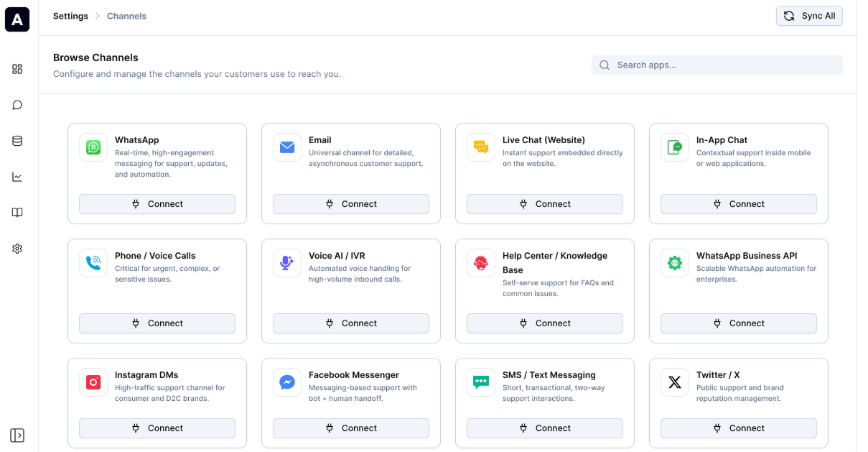
Task: Click the Help Center / Knowledge Base title
Action: (x=555, y=263)
